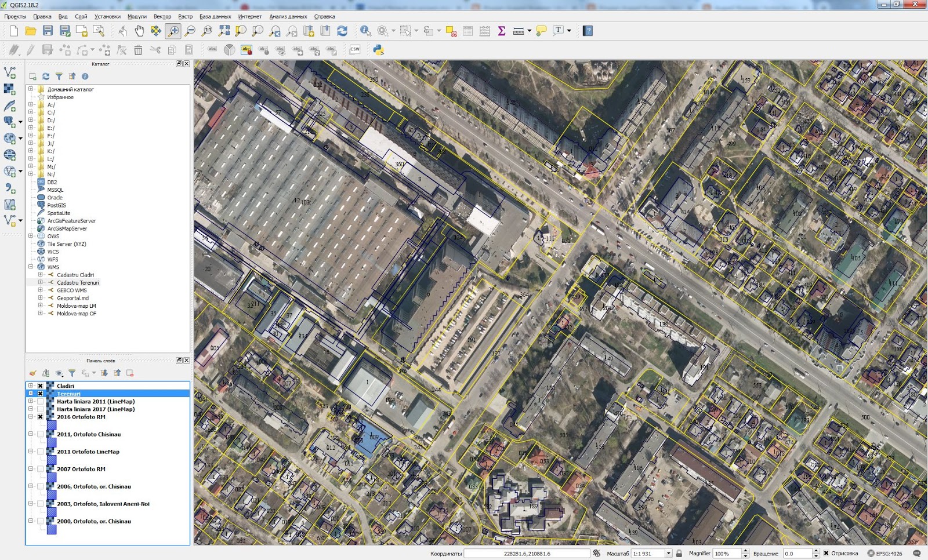928x560 pixels.
Task: Filter the catalog browser with the funnel icon
Action: pos(59,76)
